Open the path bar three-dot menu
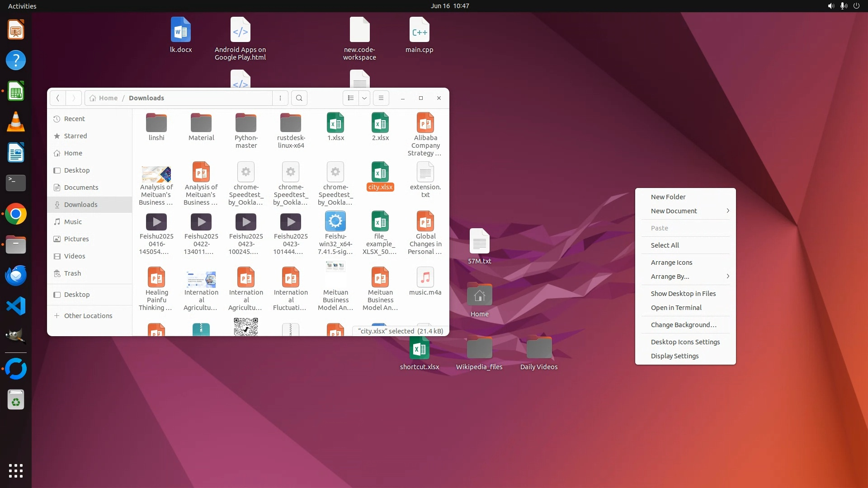Viewport: 868px width, 488px height. [x=280, y=98]
